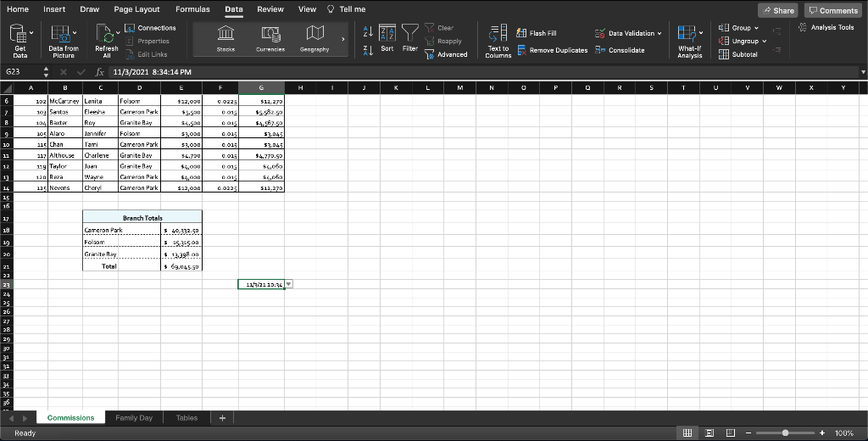Image resolution: width=868 pixels, height=441 pixels.
Task: Switch to the Tables sheet
Action: [186, 418]
